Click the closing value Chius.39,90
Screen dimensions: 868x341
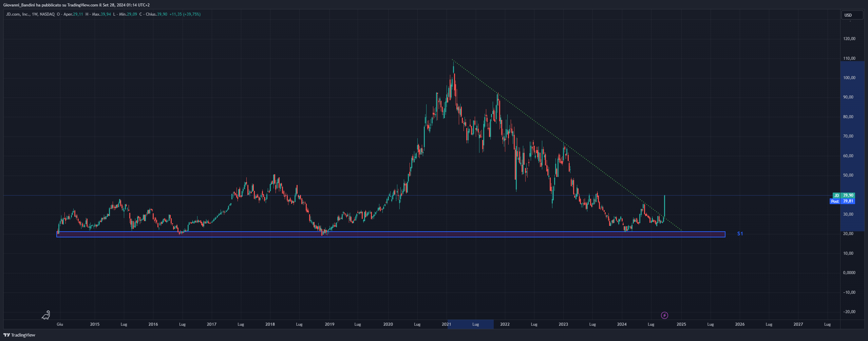coord(156,14)
